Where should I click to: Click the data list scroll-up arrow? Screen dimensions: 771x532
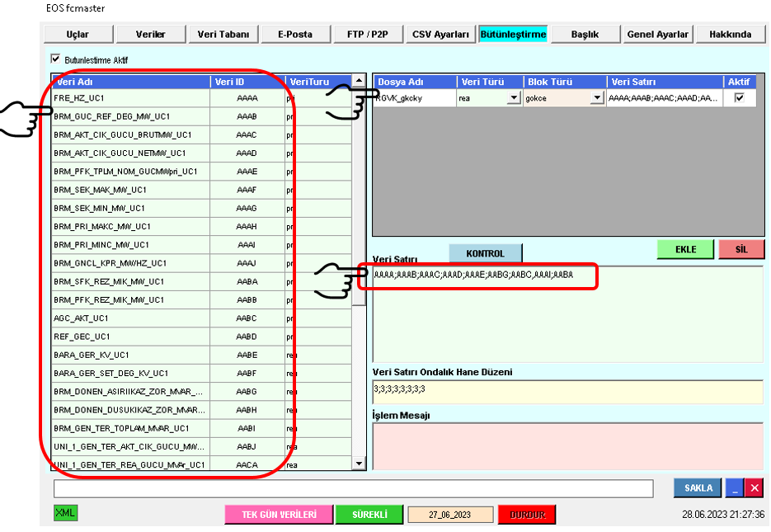pyautogui.click(x=359, y=80)
